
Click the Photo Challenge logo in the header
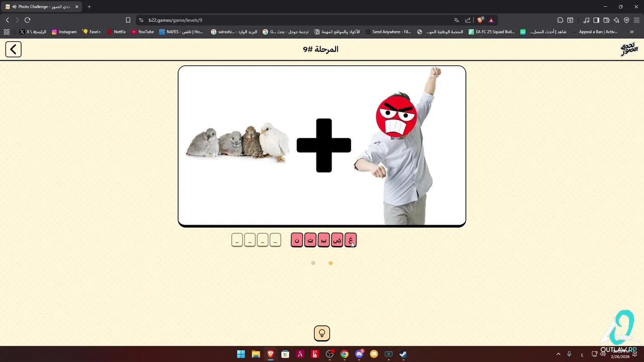(629, 49)
